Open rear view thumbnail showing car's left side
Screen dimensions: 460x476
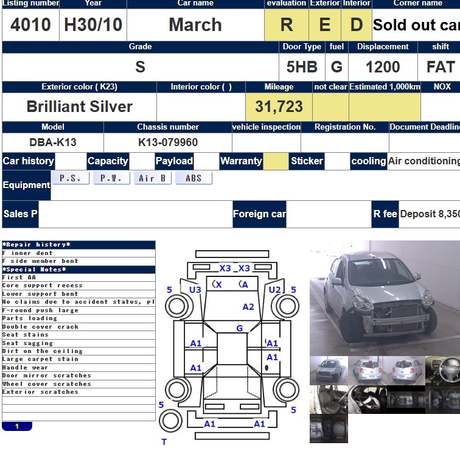tap(368, 371)
